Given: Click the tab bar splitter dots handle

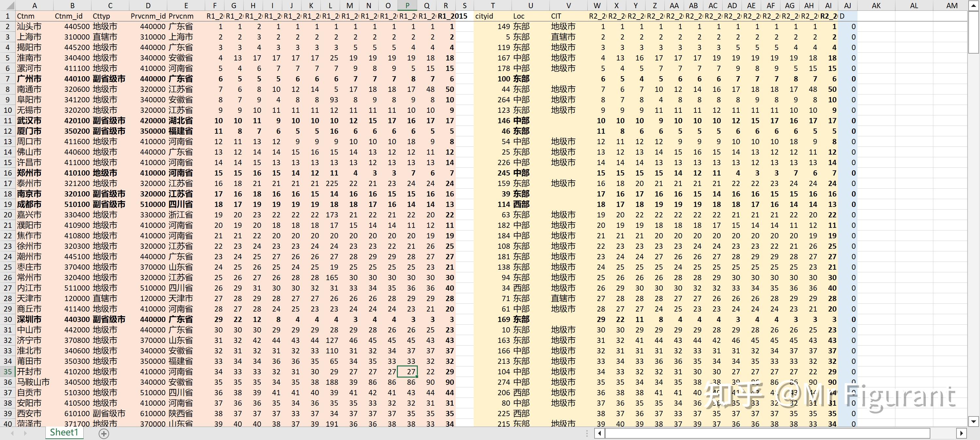Looking at the screenshot, I should click(587, 433).
